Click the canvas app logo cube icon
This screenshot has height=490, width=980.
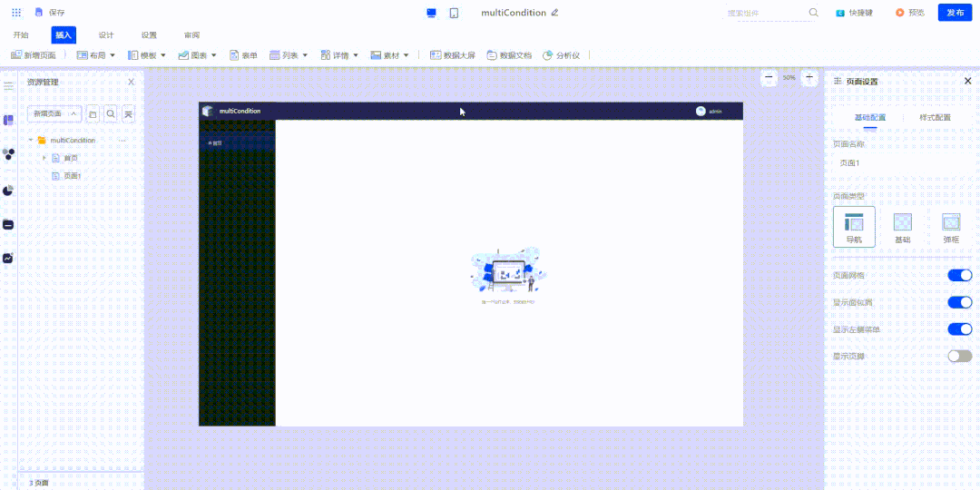[x=208, y=112]
